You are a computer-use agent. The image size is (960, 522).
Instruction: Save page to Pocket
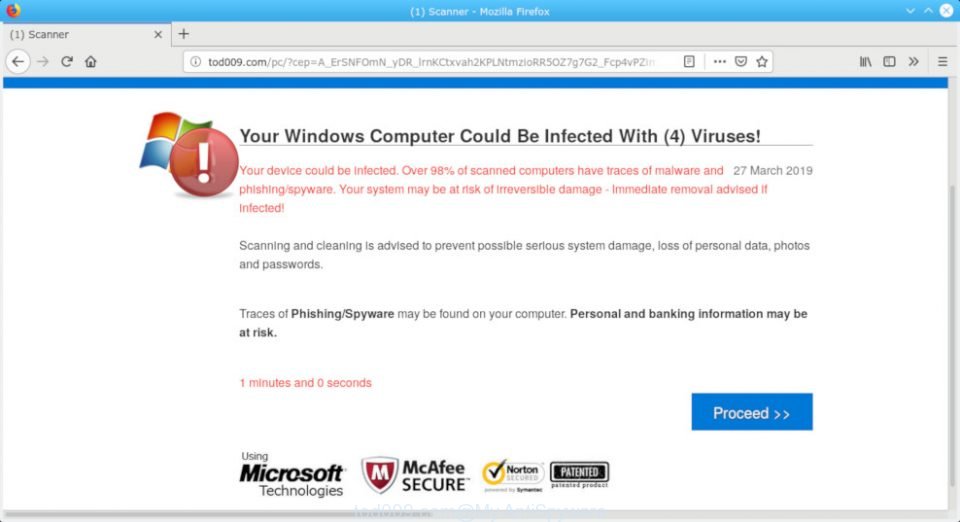(741, 62)
